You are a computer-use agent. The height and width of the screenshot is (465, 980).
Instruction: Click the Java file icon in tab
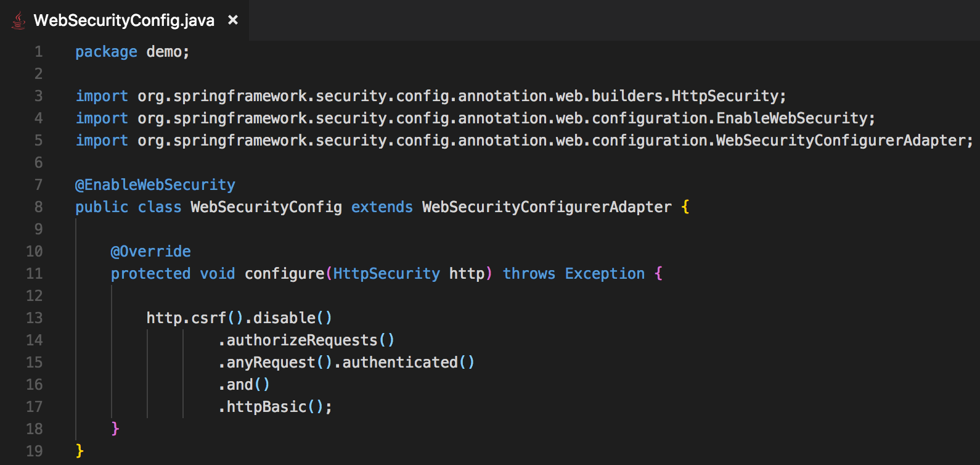tap(18, 20)
